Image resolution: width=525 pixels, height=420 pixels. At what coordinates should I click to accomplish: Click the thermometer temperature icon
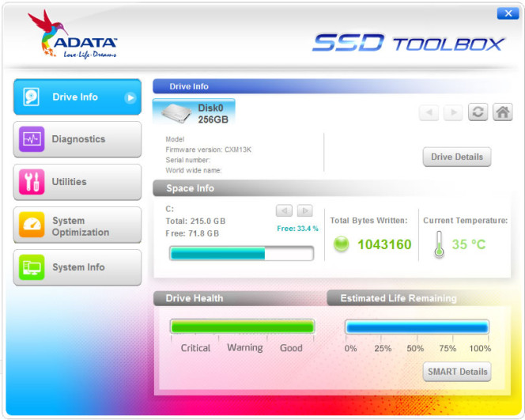[439, 244]
